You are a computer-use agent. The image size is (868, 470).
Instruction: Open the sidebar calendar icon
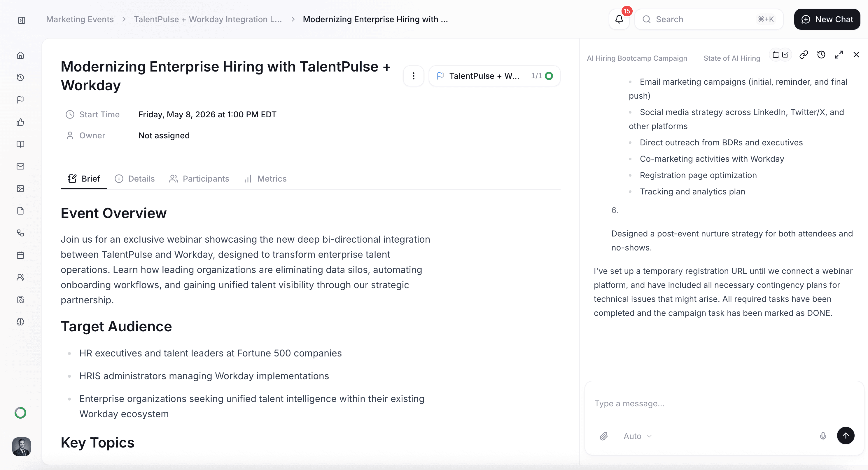pyautogui.click(x=20, y=255)
